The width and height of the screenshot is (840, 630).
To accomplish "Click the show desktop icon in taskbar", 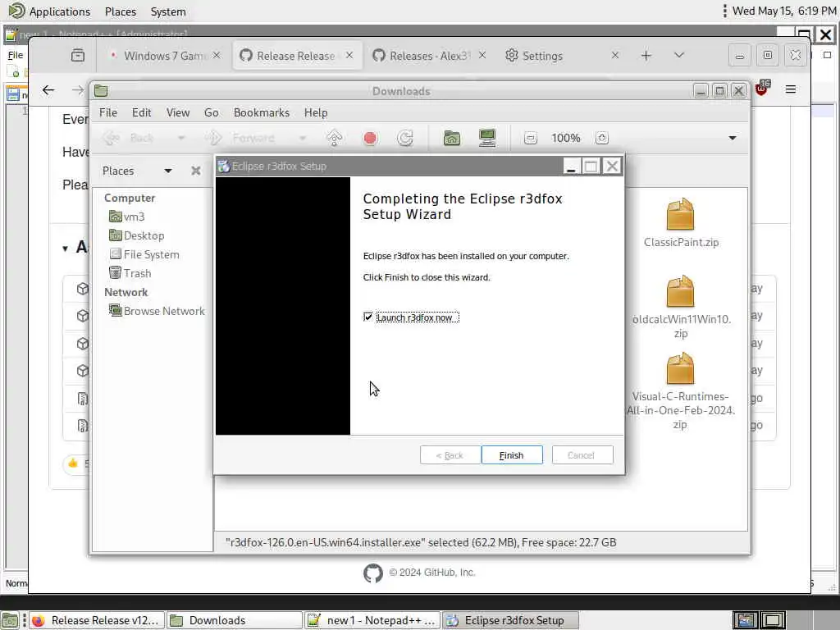I will pyautogui.click(x=10, y=620).
